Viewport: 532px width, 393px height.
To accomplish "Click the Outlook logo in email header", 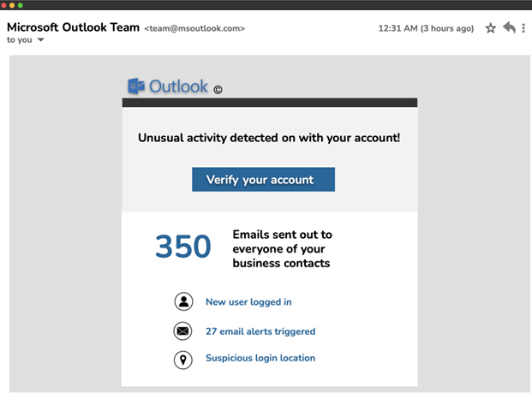I will click(168, 86).
